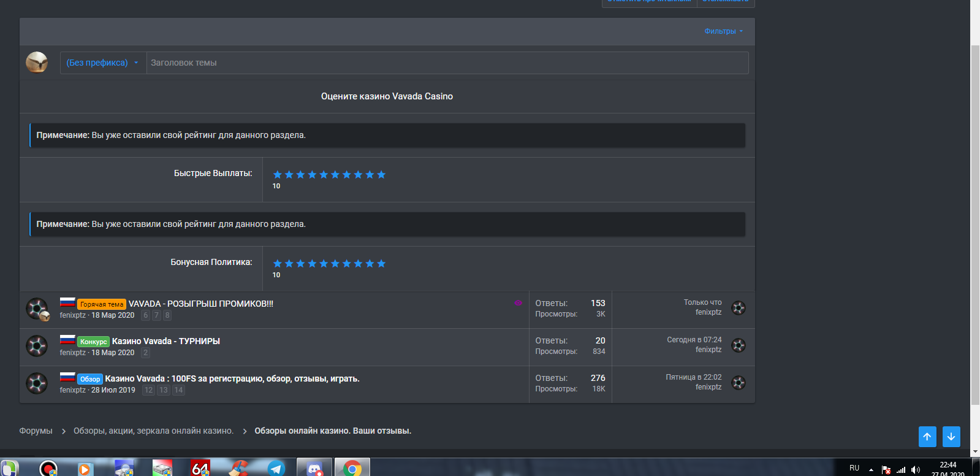The width and height of the screenshot is (980, 476).
Task: Open thread Казино Vavada - ТУРНИРЫ
Action: [x=165, y=341]
